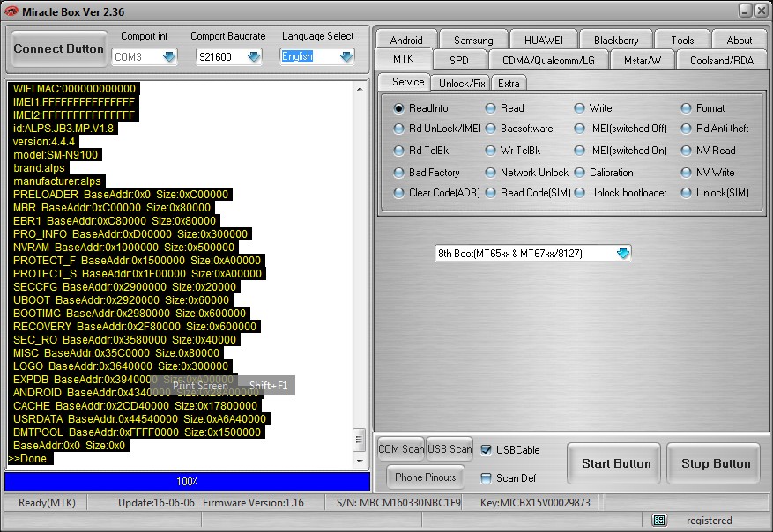Click Firmware Version:1.16 in status bar

[x=253, y=503]
